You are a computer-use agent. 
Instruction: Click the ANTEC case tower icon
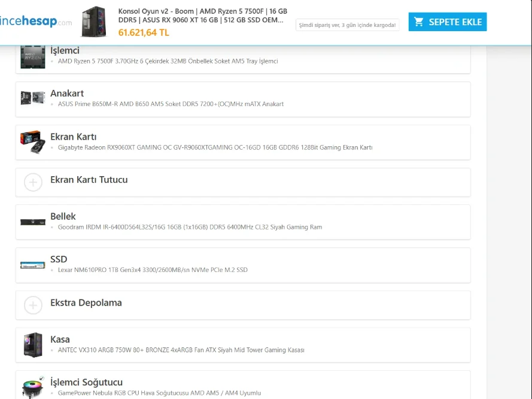click(x=33, y=344)
